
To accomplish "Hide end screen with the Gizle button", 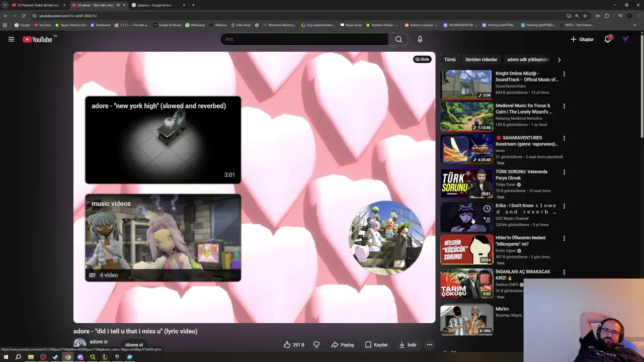I will [x=422, y=59].
